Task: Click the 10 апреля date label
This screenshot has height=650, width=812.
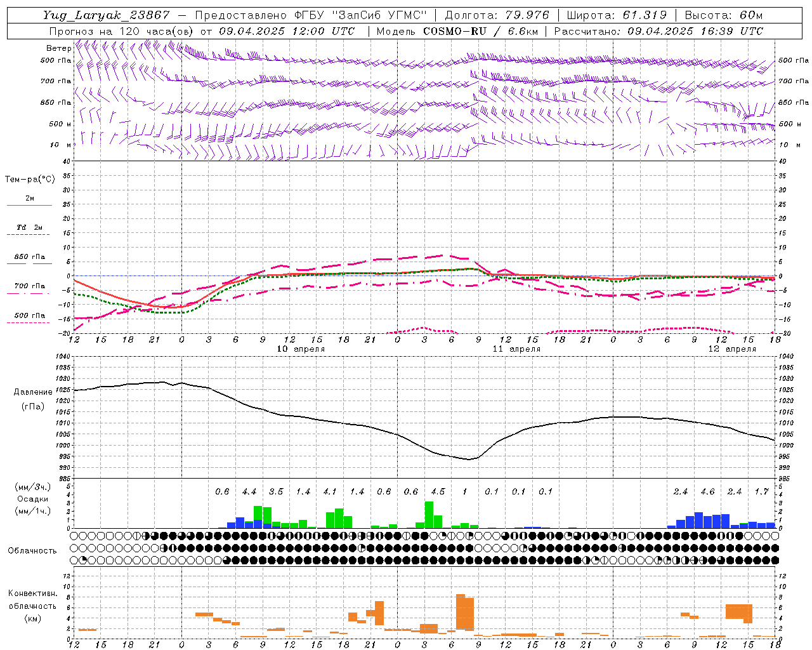Action: [301, 349]
